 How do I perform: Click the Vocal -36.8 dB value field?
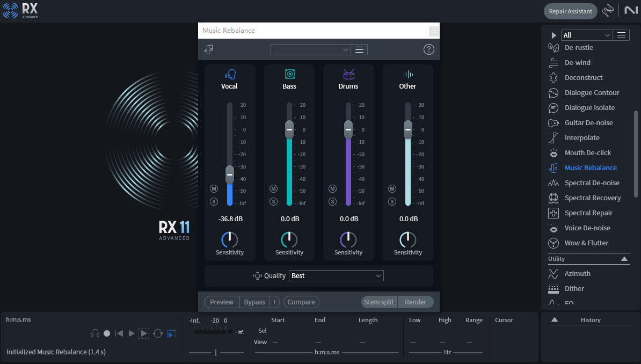[230, 219]
